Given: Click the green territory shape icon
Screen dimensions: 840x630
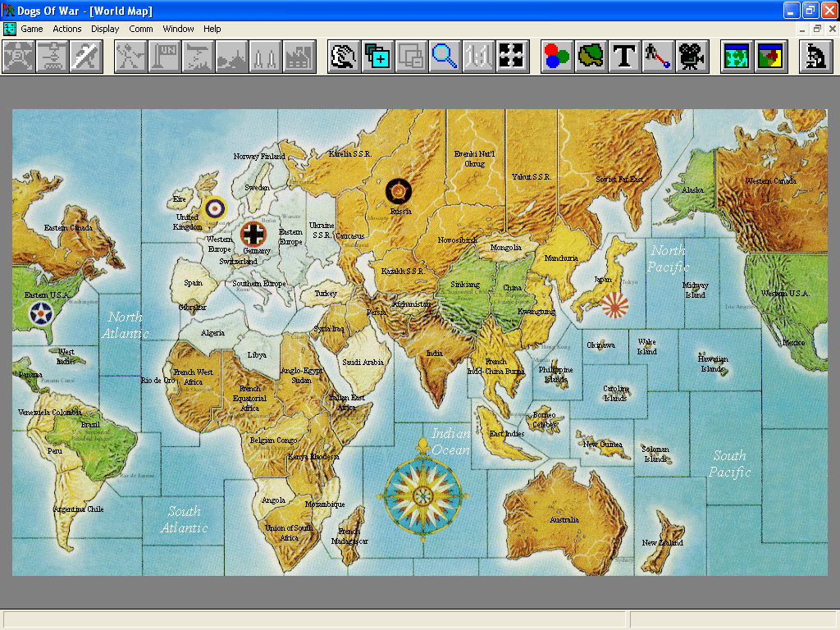Looking at the screenshot, I should 591,57.
